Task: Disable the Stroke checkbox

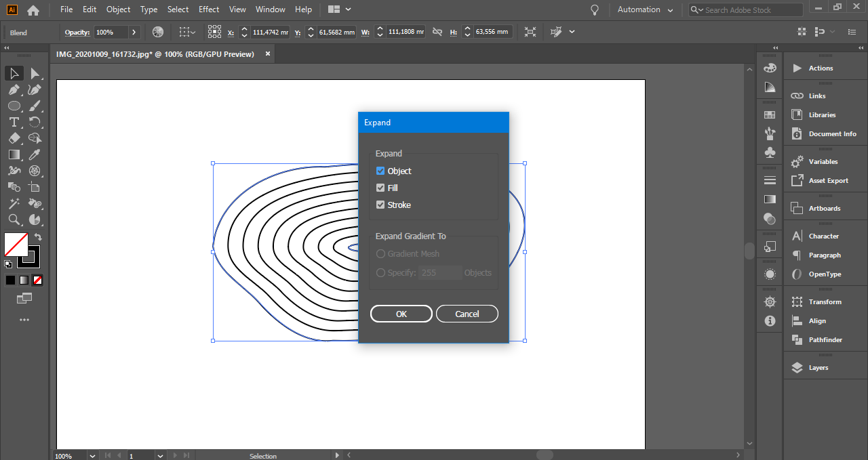Action: (380, 205)
